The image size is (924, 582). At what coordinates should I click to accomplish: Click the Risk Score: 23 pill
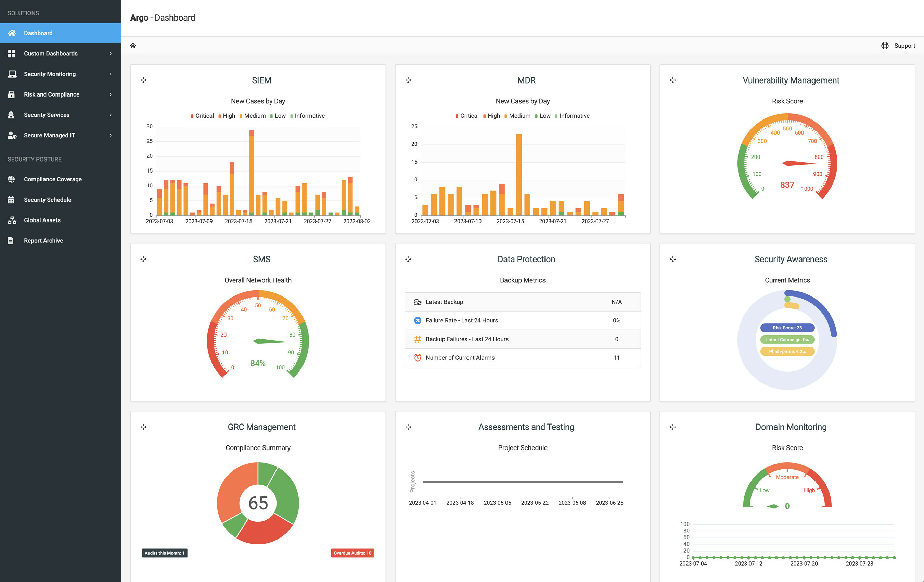(x=787, y=328)
